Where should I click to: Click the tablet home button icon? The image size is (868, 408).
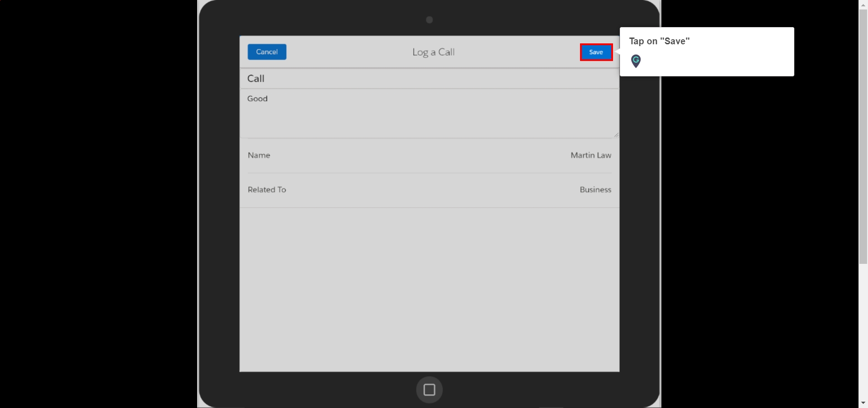click(429, 389)
